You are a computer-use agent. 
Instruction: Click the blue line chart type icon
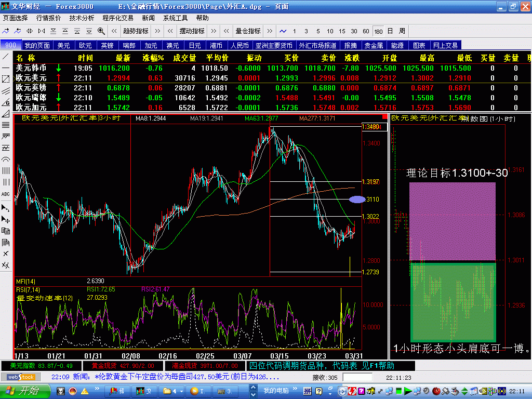tap(283, 31)
